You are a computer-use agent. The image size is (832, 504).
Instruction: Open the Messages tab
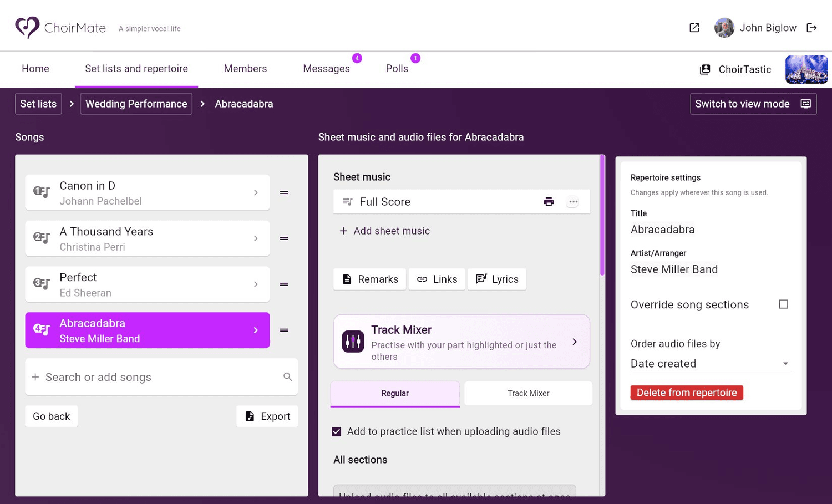pyautogui.click(x=326, y=69)
